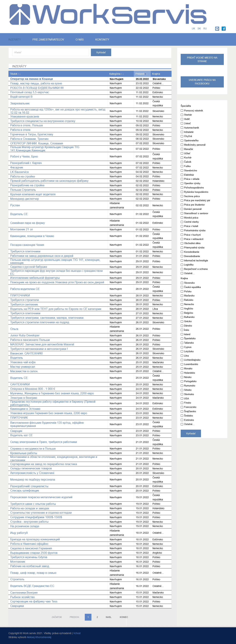Check the Zvárač speciality checkbox

click(x=182, y=123)
